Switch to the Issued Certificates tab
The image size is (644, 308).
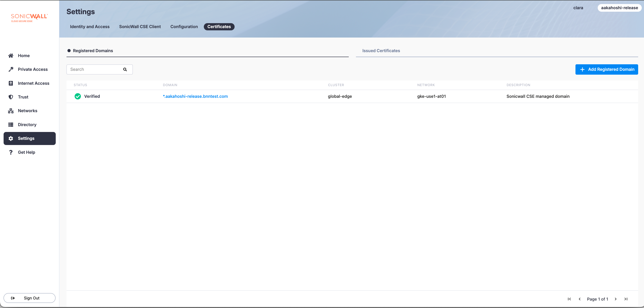pyautogui.click(x=381, y=51)
